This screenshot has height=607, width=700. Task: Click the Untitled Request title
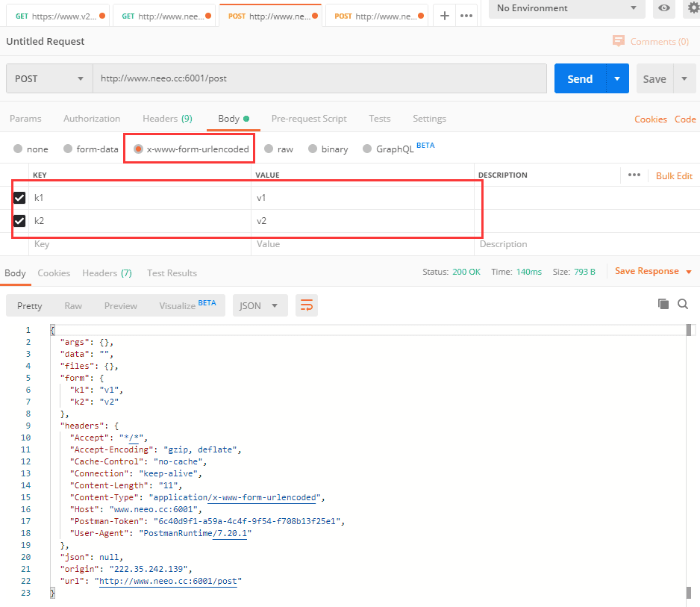coord(45,41)
